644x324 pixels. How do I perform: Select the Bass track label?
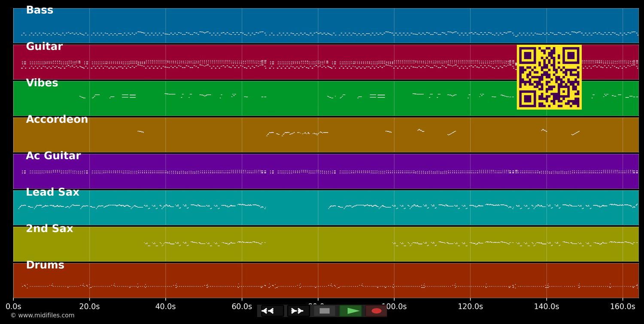click(39, 10)
